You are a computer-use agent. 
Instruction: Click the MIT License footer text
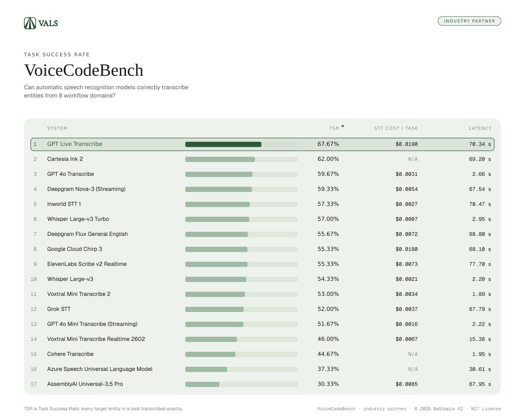(486, 409)
